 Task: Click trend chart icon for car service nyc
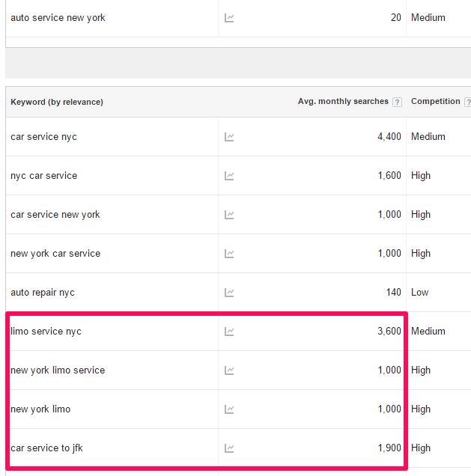pyautogui.click(x=229, y=137)
